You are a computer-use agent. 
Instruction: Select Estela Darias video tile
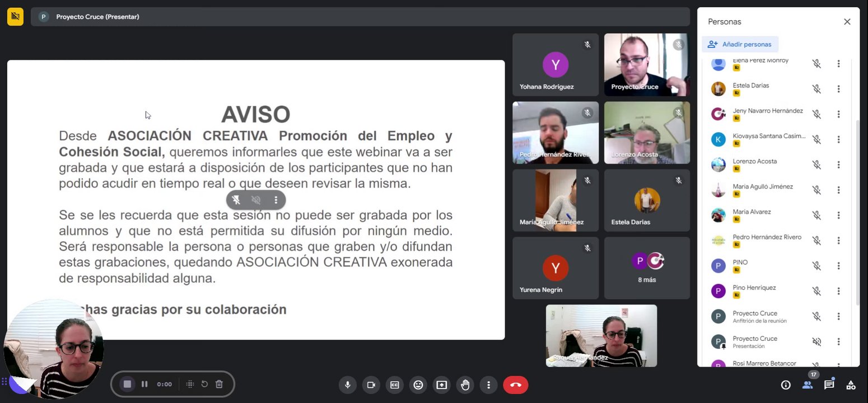pos(647,200)
